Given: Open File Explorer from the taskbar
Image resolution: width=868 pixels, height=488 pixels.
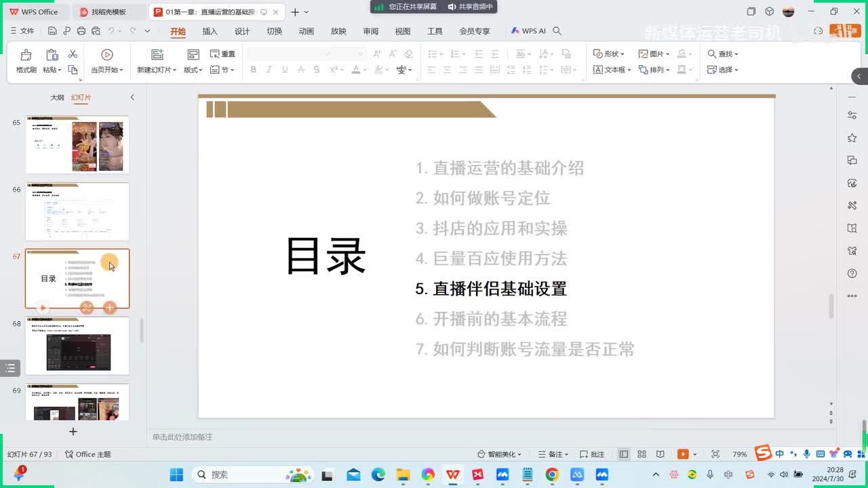Looking at the screenshot, I should point(403,474).
